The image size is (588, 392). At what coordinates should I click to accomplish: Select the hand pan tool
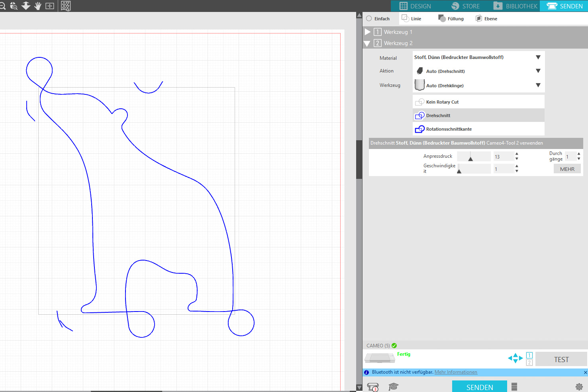coord(38,6)
